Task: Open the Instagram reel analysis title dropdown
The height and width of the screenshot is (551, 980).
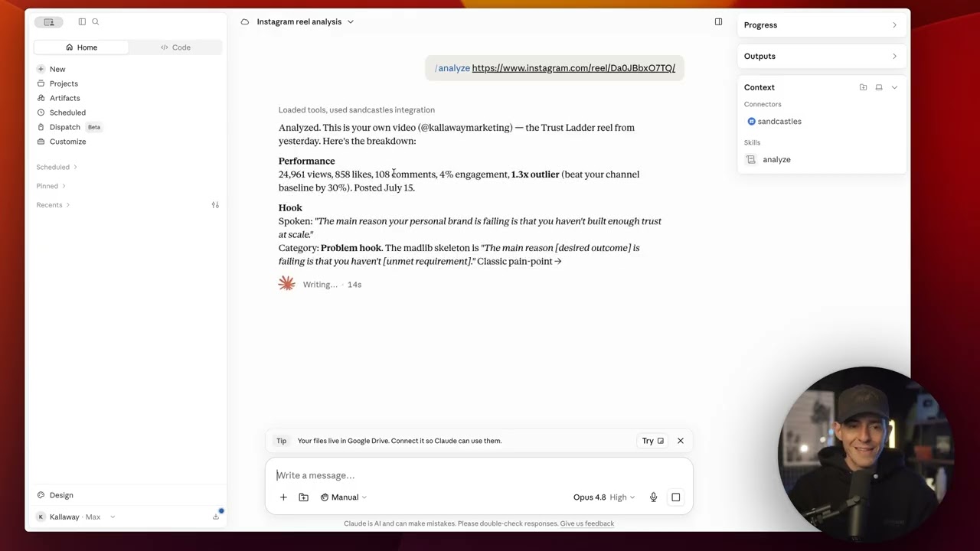Action: click(x=305, y=21)
